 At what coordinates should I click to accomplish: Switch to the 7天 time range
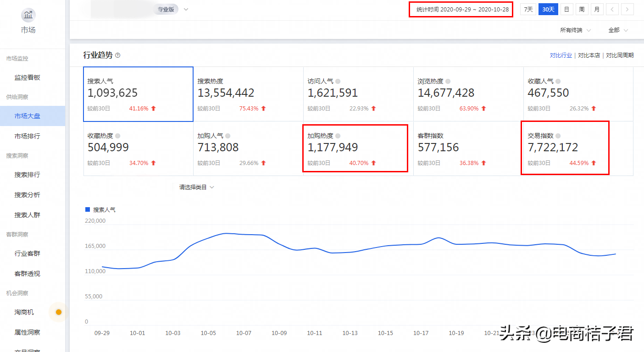click(528, 9)
